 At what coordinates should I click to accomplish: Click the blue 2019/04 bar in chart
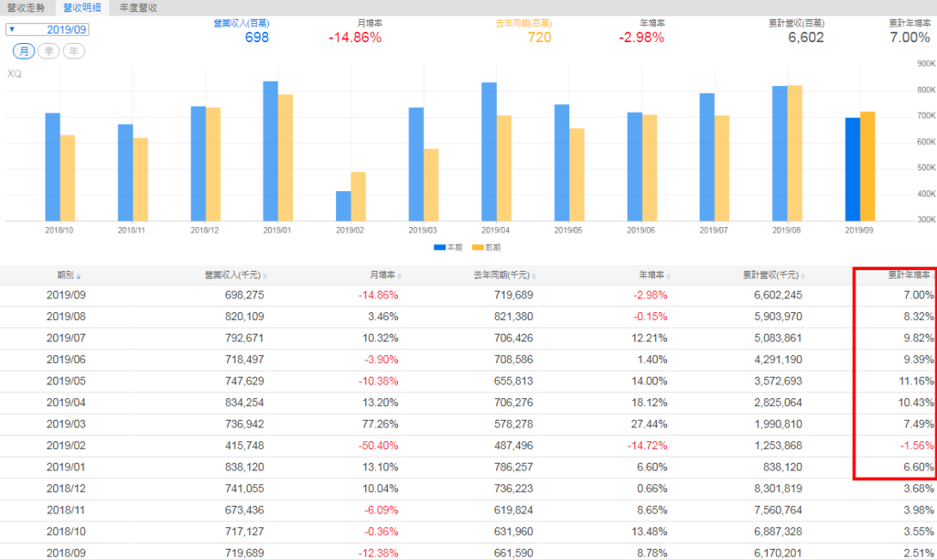(489, 152)
